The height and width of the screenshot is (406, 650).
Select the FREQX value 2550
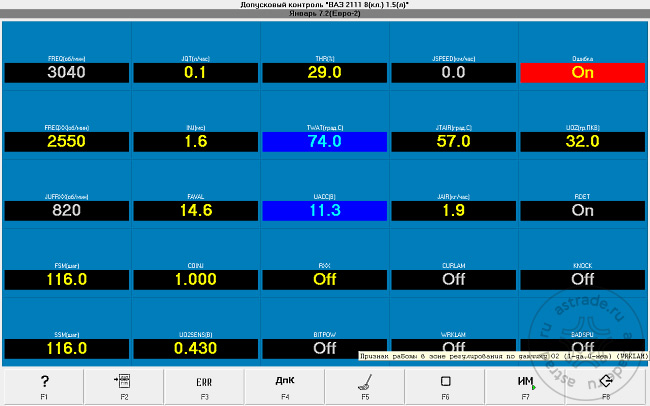pos(67,142)
